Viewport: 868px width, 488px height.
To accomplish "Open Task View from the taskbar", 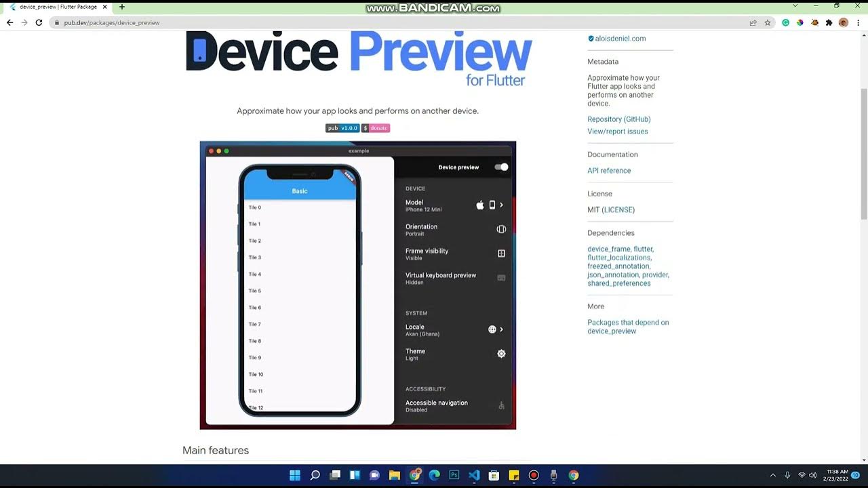I will pyautogui.click(x=335, y=475).
